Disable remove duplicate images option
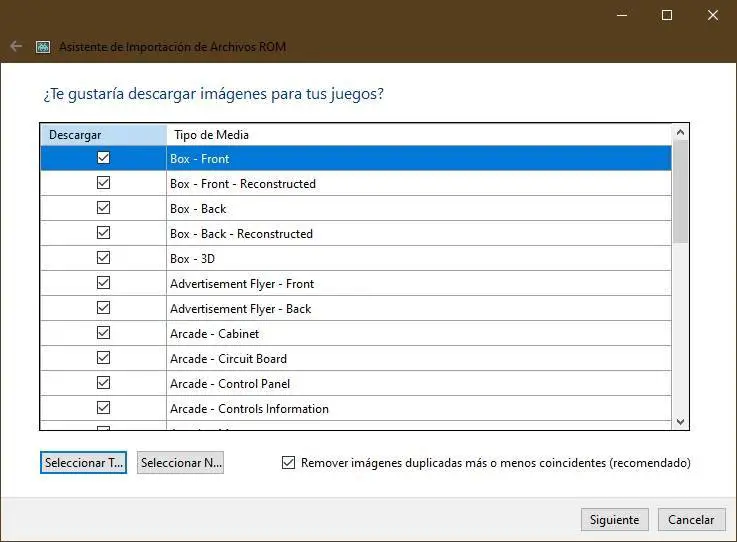737x542 pixels. (289, 463)
